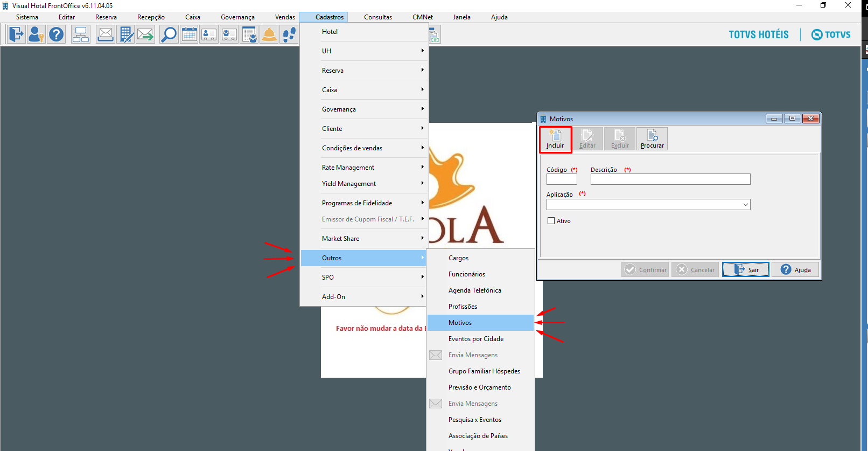Open the Consultas menu
The image size is (868, 451).
tap(378, 17)
